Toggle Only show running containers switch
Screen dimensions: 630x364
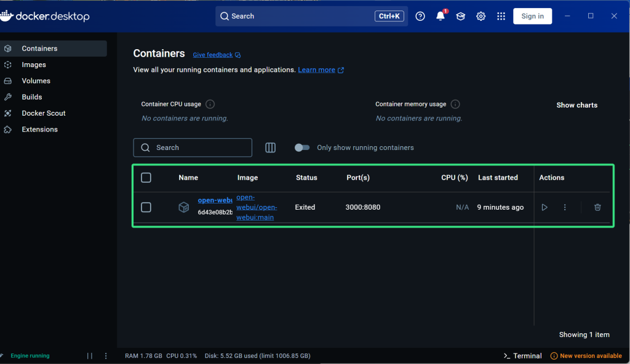pos(302,148)
